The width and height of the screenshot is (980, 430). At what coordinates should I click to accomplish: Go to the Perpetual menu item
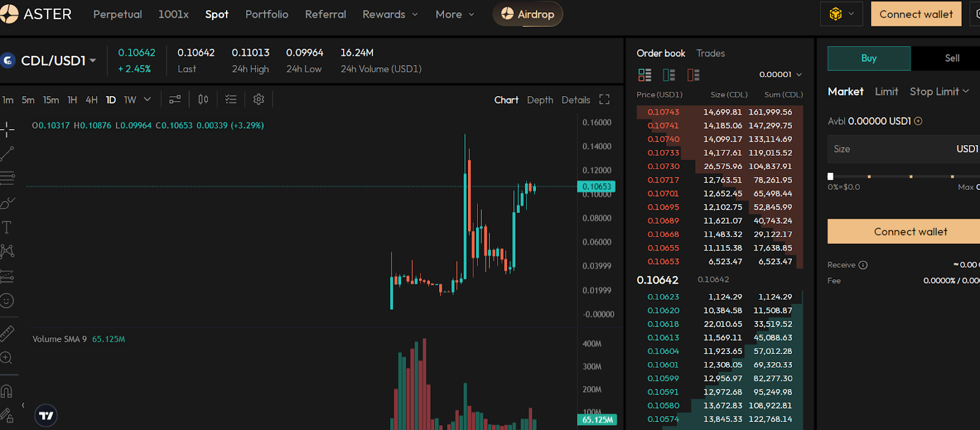tap(118, 14)
